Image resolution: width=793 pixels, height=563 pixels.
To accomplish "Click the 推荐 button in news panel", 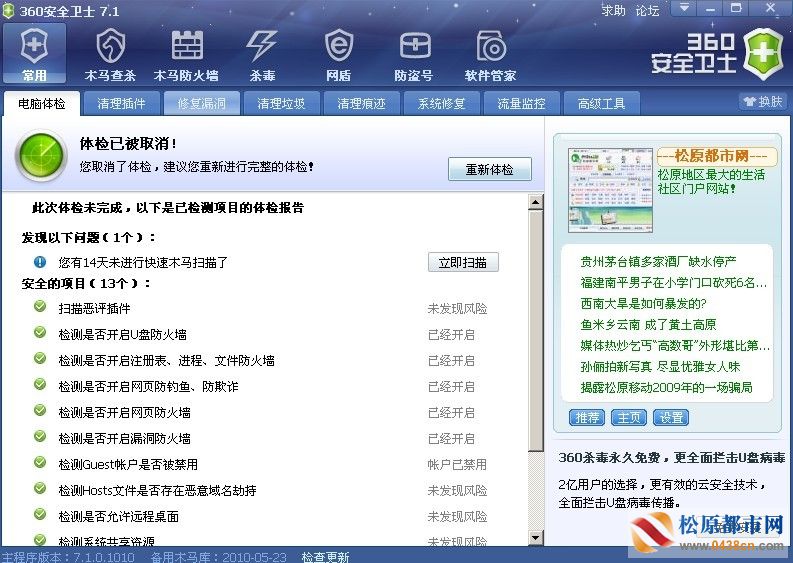I will pos(587,417).
